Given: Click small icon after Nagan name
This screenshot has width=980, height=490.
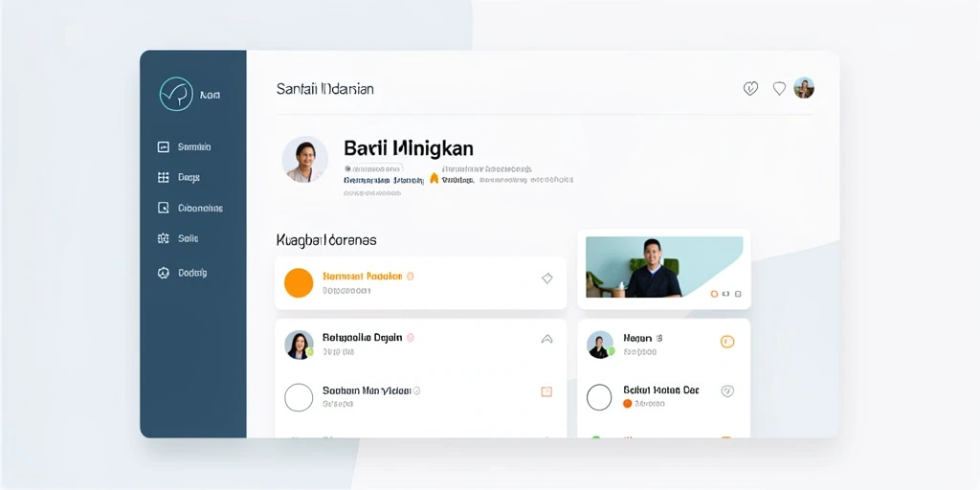Looking at the screenshot, I should click(659, 338).
